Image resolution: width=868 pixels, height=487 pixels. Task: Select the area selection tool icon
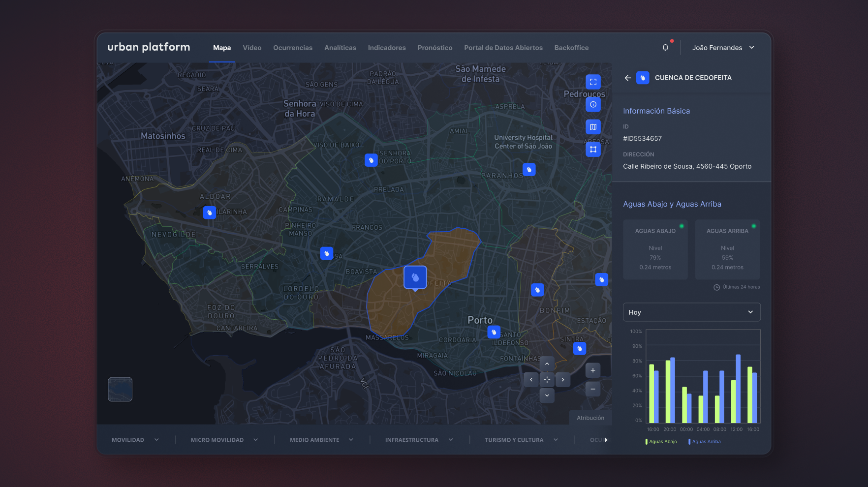click(593, 149)
